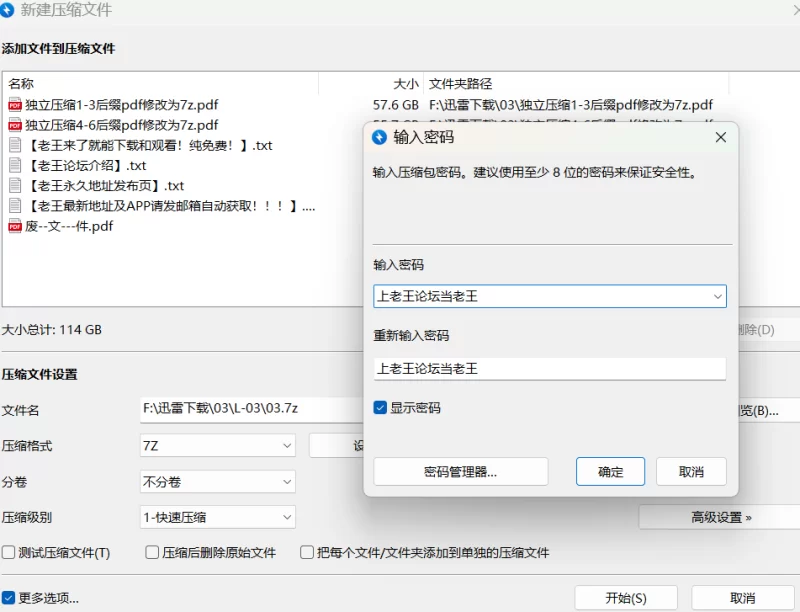The width and height of the screenshot is (800, 612).
Task: Sort by the 名称 column header
Action: (161, 84)
